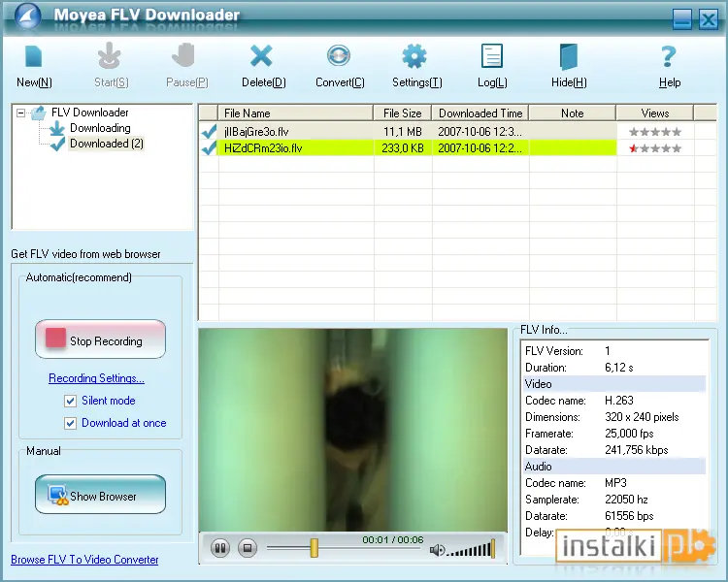Click the Show Browser button
Viewport: 728px width, 582px height.
[x=100, y=495]
